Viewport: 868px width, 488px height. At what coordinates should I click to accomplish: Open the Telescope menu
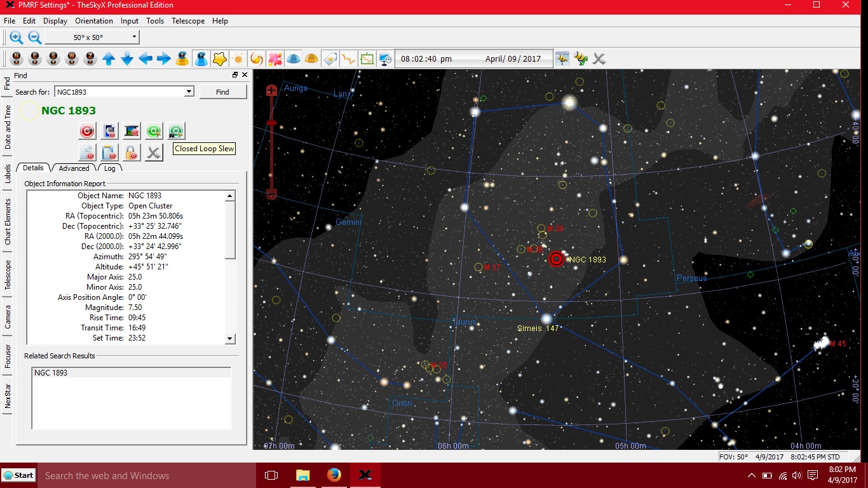click(x=188, y=21)
